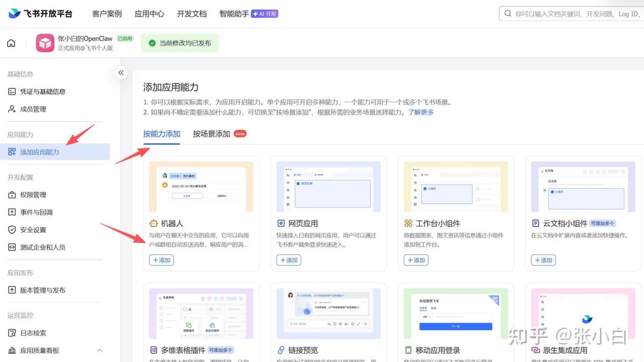Open 权限管理 settings page
This screenshot has width=644, height=362.
(33, 195)
